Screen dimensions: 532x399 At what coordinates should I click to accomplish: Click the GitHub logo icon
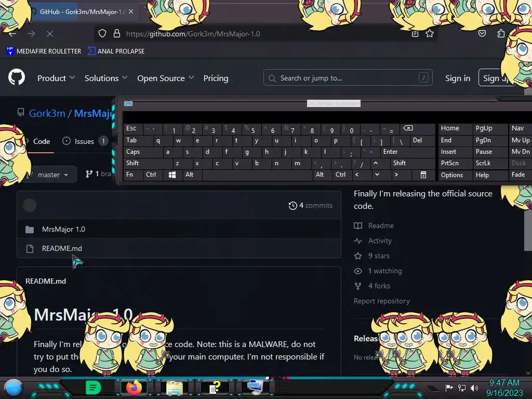[x=17, y=77]
